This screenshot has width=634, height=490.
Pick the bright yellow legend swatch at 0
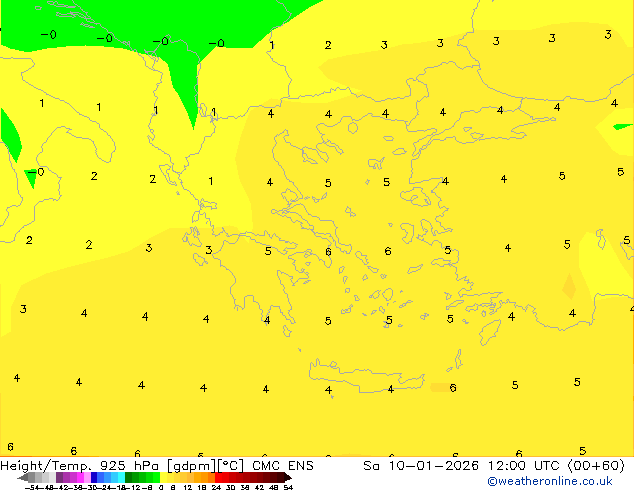pos(163,477)
